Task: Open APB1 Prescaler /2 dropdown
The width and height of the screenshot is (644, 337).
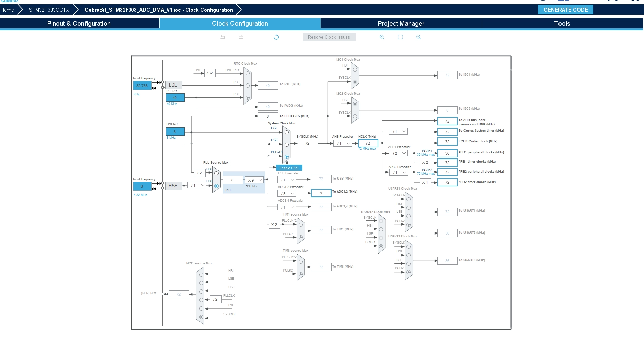Action: (398, 153)
